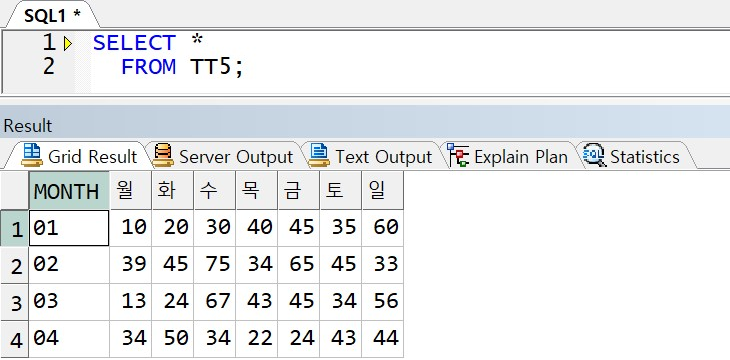
Task: Switch to the Server Output tab
Action: click(x=223, y=156)
